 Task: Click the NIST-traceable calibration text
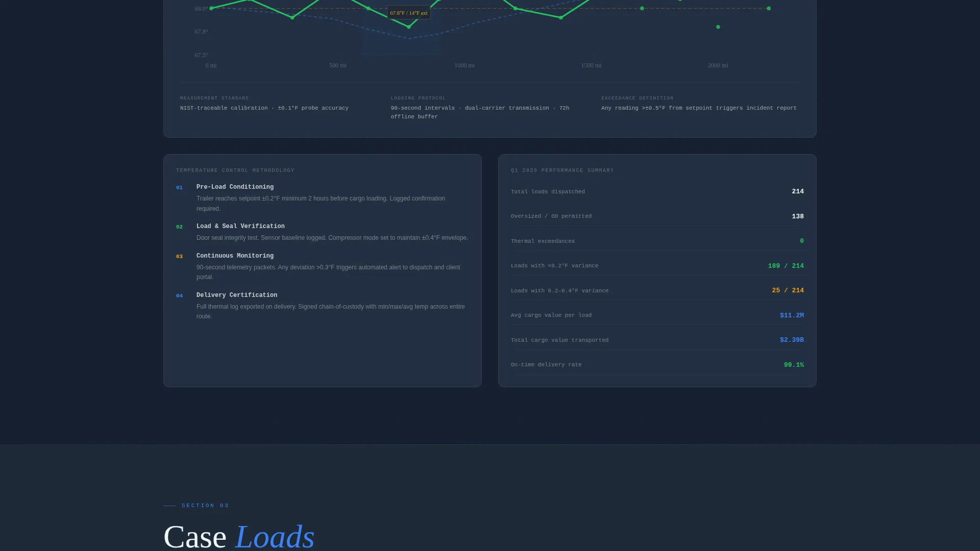(x=264, y=108)
